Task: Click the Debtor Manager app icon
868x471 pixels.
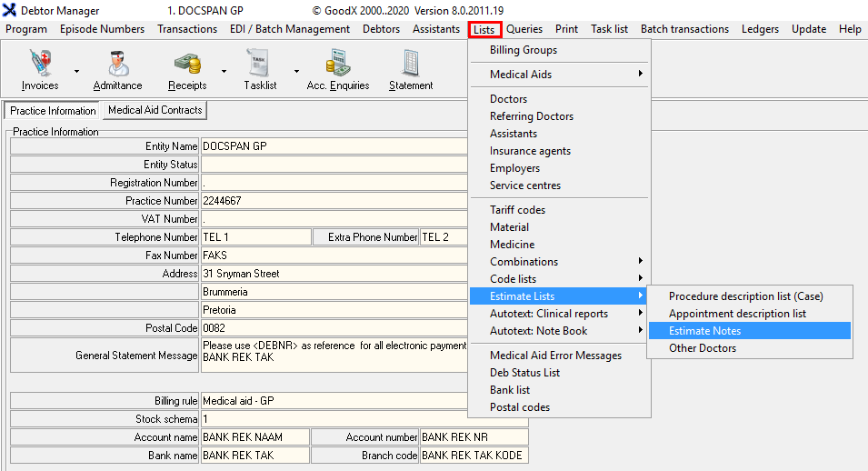Action: click(x=9, y=10)
